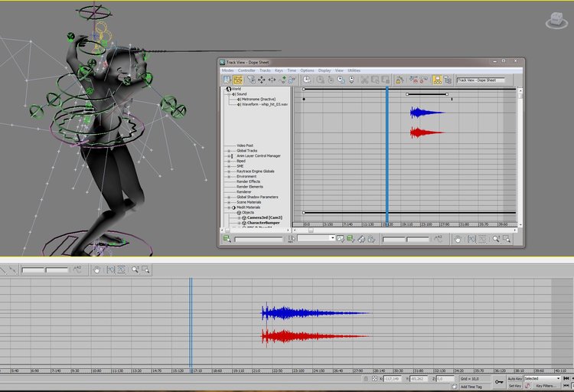This screenshot has height=392, width=574.
Task: Open the Modes menu
Action: coord(228,70)
